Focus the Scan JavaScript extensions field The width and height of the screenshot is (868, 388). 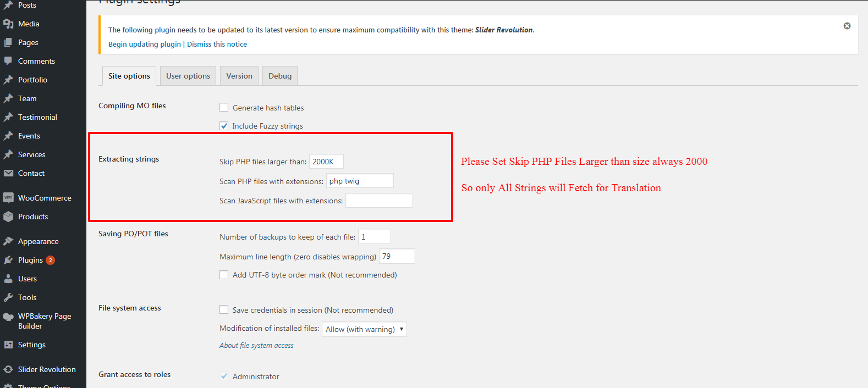click(379, 201)
